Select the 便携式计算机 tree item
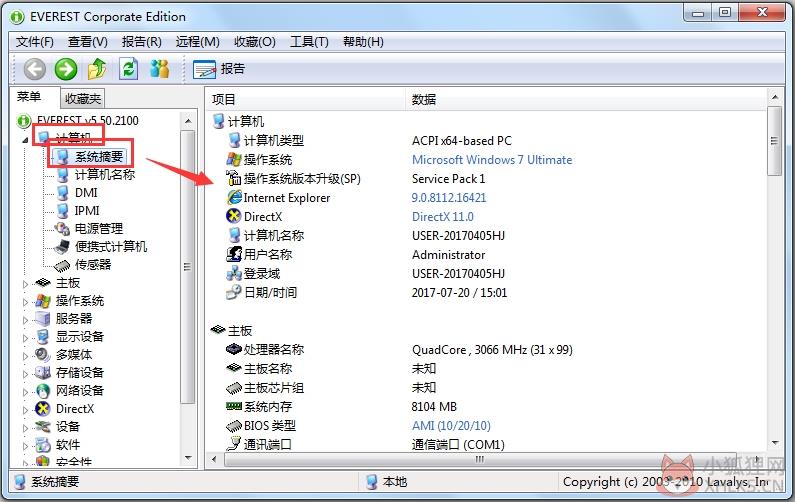Screen dimensions: 795x502 click(111, 246)
